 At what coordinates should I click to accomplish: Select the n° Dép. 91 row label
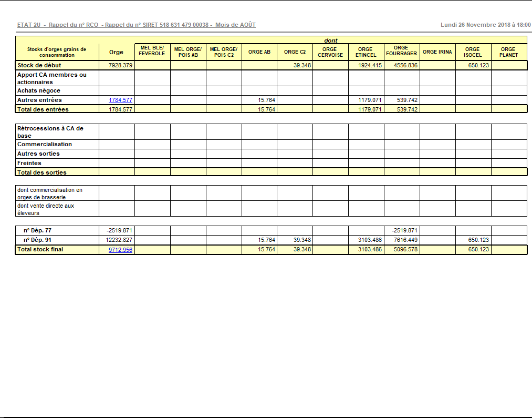tap(37, 240)
